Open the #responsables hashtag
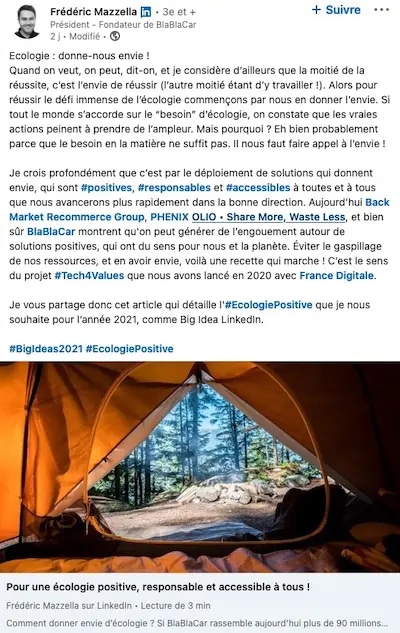The width and height of the screenshot is (400, 633). click(174, 188)
